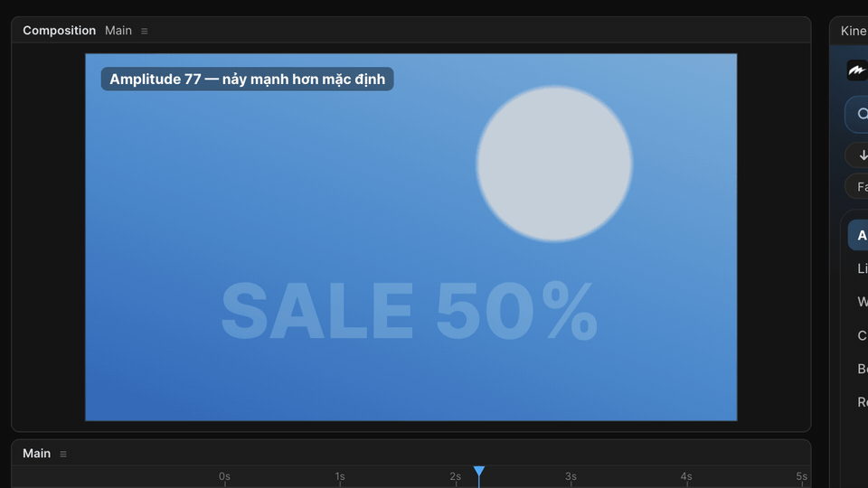Choose the 'B' category in Kine sidebar
This screenshot has width=868, height=488.
click(862, 369)
